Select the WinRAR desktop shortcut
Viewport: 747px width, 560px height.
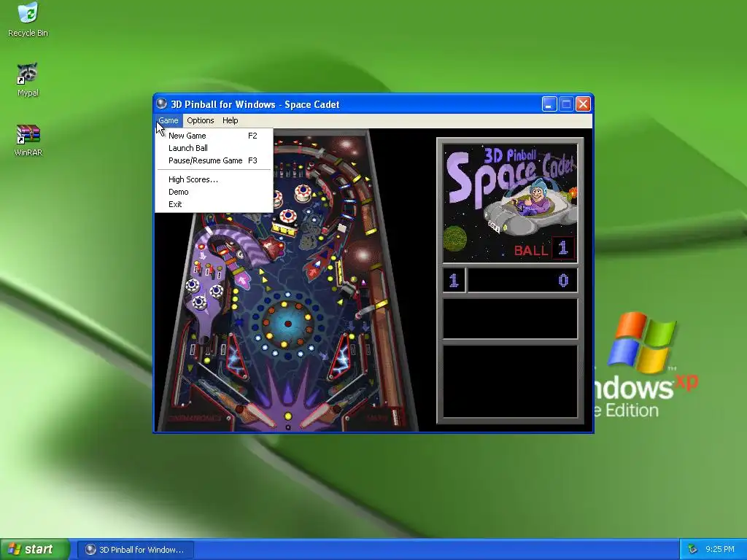28,140
